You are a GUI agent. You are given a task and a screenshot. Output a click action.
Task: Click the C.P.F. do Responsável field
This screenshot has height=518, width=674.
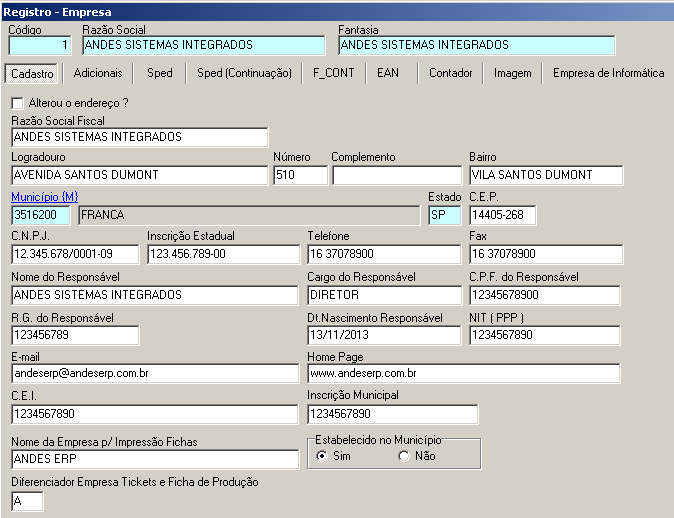click(x=545, y=295)
